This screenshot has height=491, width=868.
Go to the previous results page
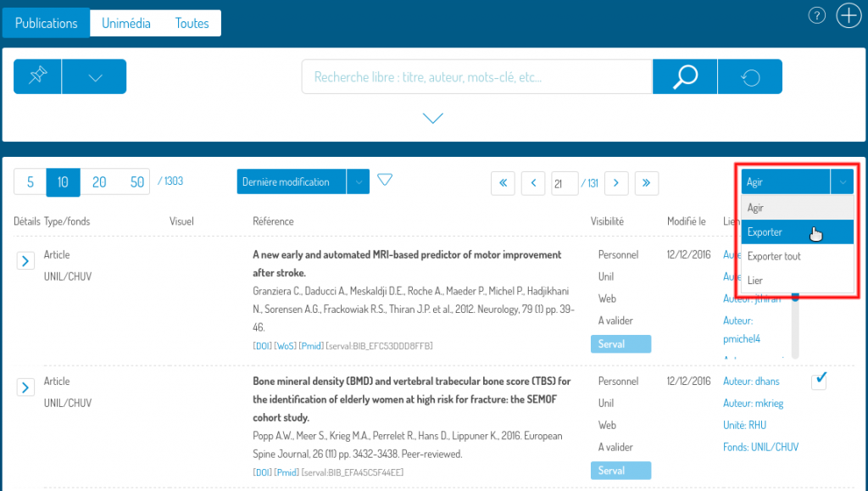click(x=533, y=182)
